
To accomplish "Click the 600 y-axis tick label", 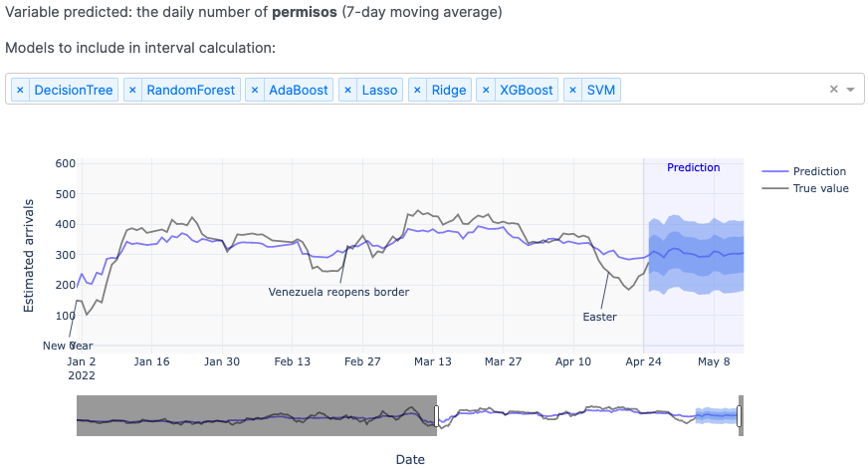I will [x=66, y=163].
